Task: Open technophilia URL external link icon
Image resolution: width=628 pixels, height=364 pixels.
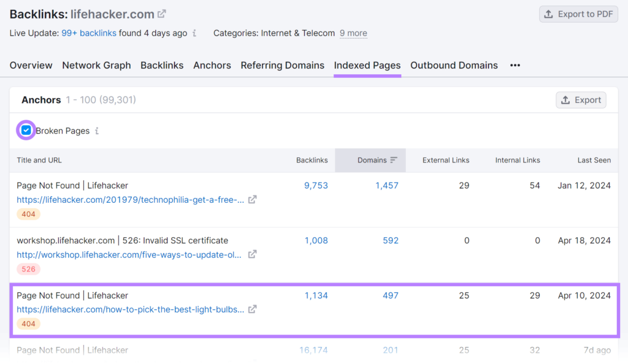Action: 252,200
